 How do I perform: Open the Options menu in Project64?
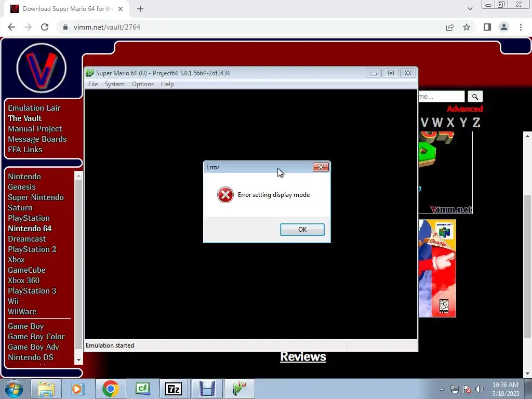143,84
